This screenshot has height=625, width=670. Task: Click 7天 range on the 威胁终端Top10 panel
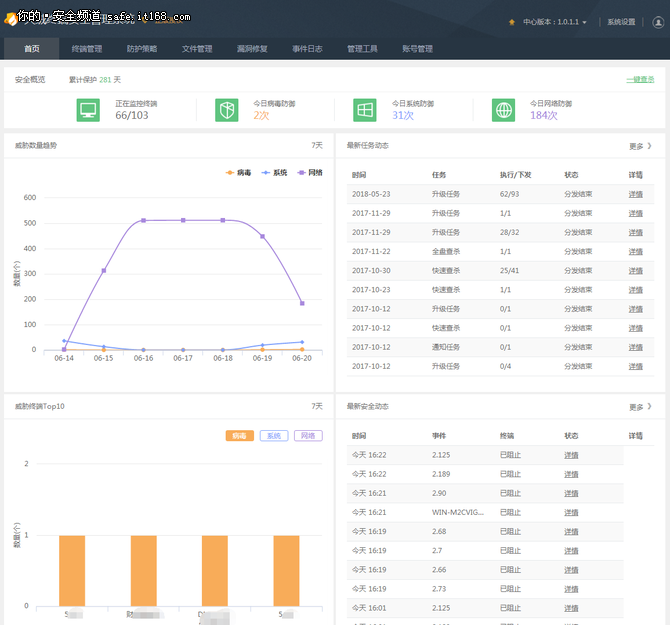pos(317,406)
